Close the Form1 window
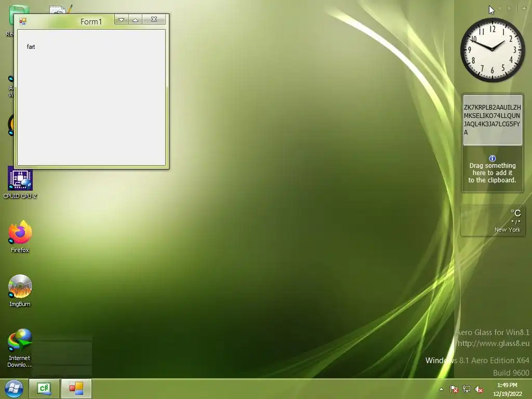532x399 pixels. pyautogui.click(x=154, y=20)
